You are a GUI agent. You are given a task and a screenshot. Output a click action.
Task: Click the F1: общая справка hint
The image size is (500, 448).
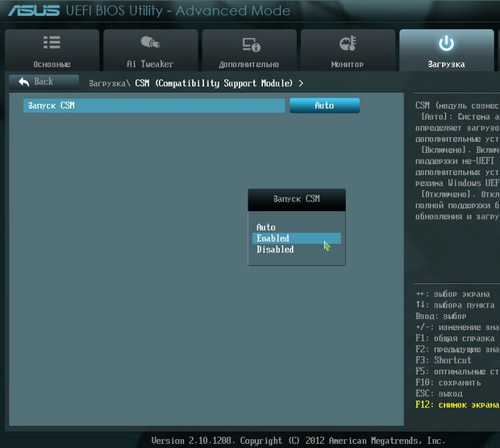tap(455, 338)
